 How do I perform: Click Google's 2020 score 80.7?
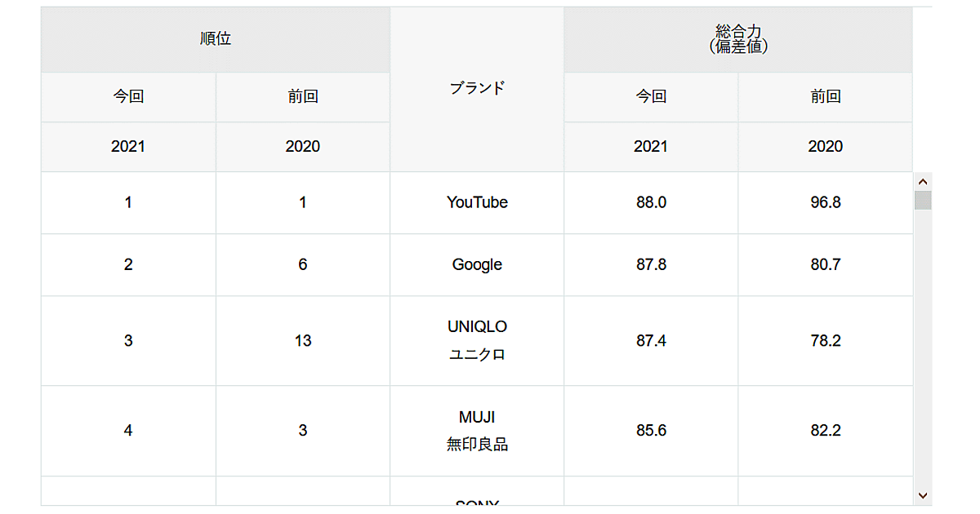click(825, 264)
